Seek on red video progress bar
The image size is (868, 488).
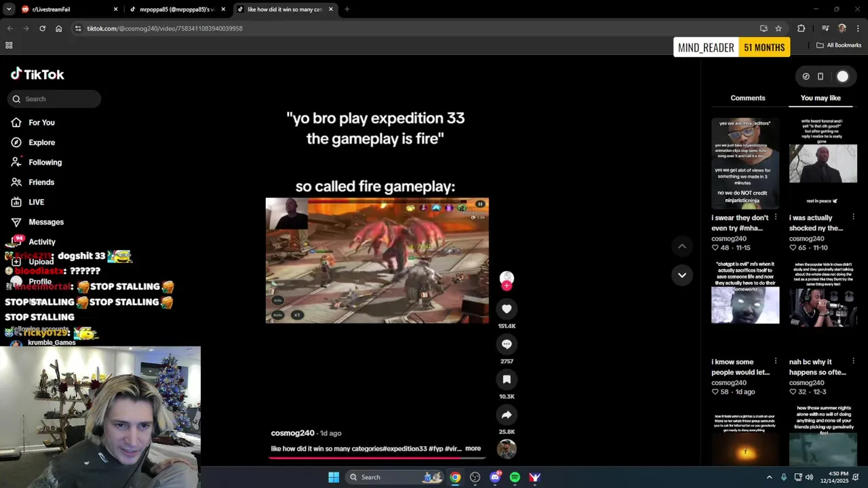tap(377, 457)
